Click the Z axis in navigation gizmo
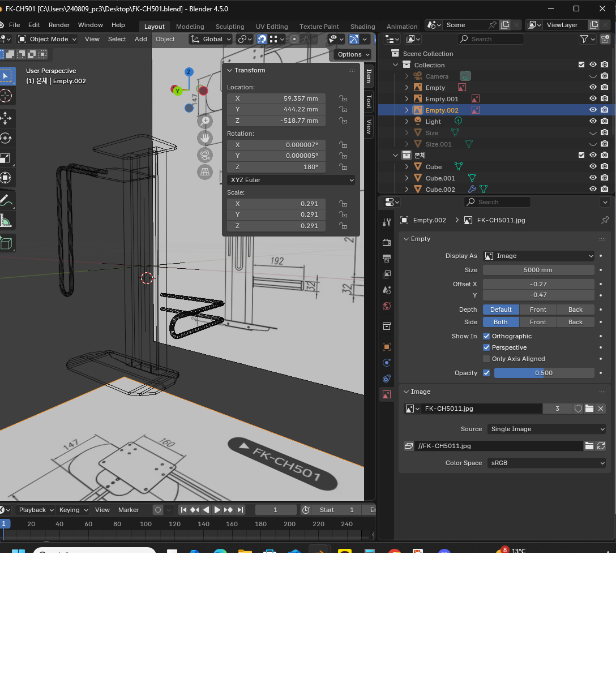This screenshot has width=616, height=679. 189,72
